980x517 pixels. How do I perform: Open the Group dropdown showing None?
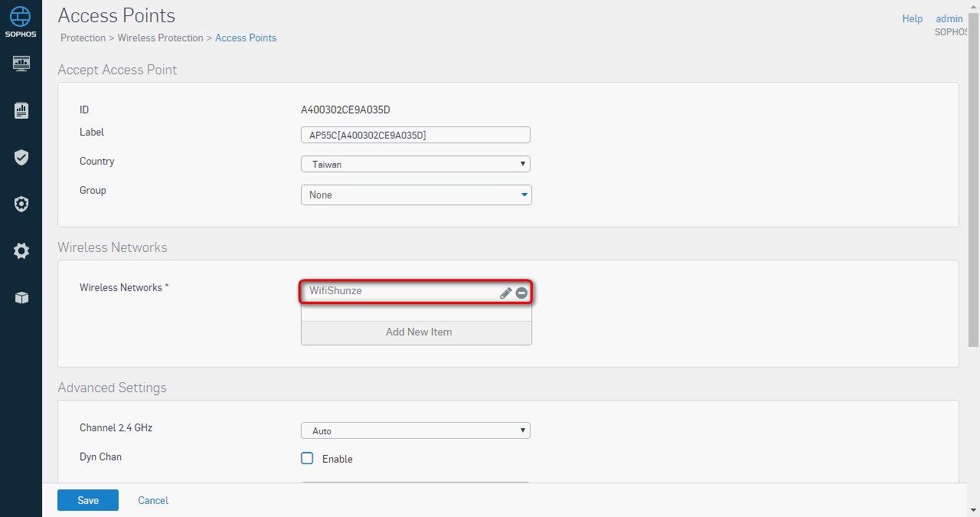(x=416, y=195)
